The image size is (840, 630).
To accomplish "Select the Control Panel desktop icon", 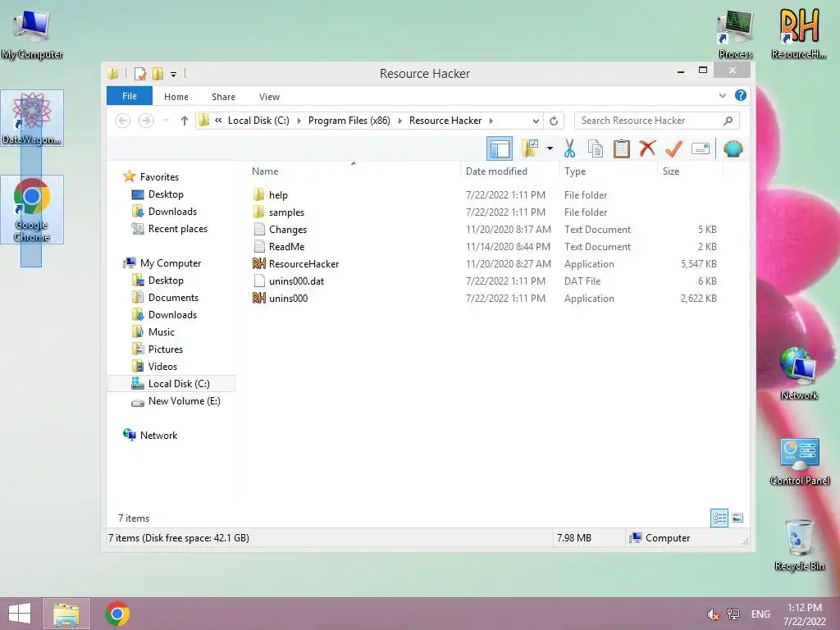I will [799, 462].
